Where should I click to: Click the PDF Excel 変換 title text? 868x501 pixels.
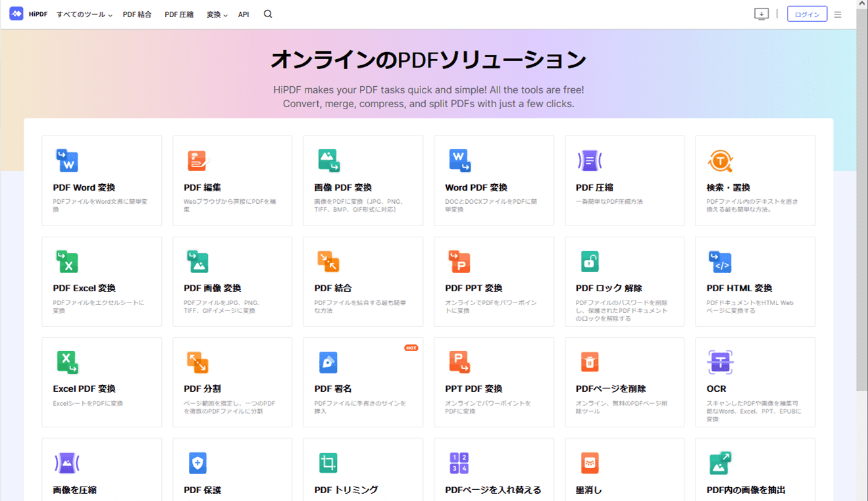click(x=84, y=288)
